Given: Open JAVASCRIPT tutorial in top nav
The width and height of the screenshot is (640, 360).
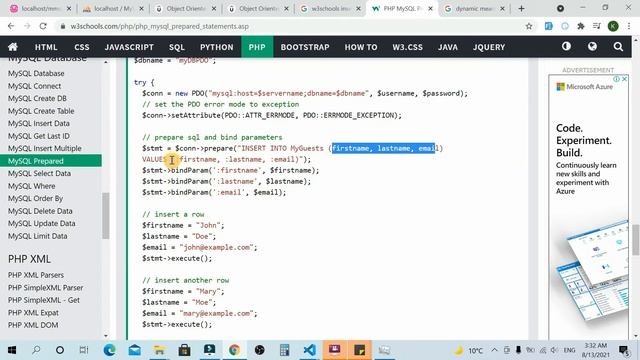Looking at the screenshot, I should (129, 47).
